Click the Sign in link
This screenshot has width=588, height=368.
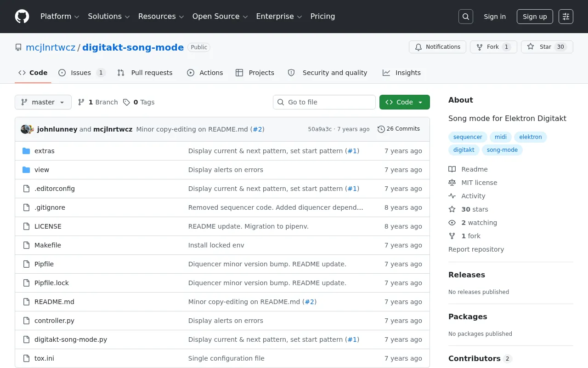tap(495, 17)
